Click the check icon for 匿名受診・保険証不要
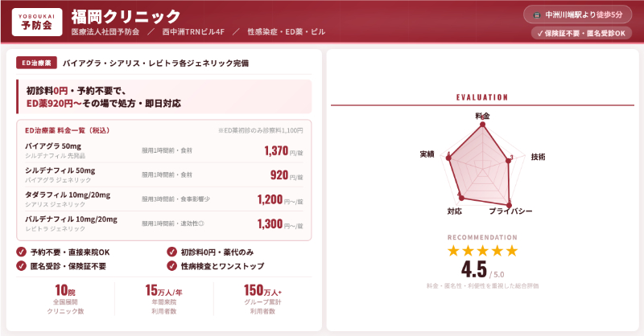This screenshot has height=336, width=644. [21, 265]
